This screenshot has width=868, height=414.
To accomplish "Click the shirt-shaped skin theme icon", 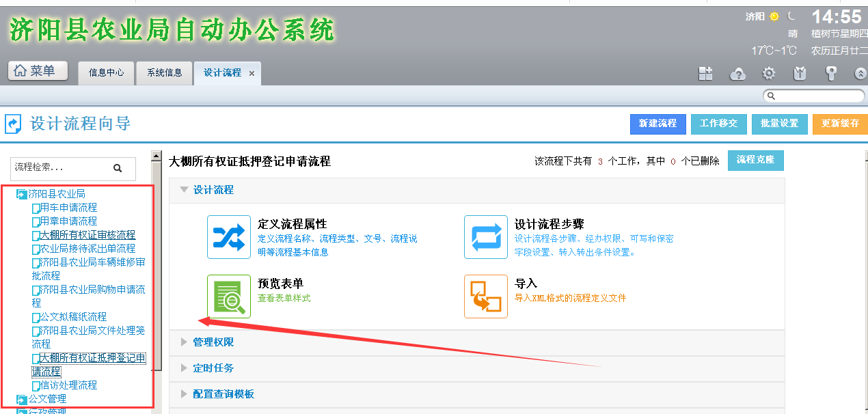I will [800, 73].
